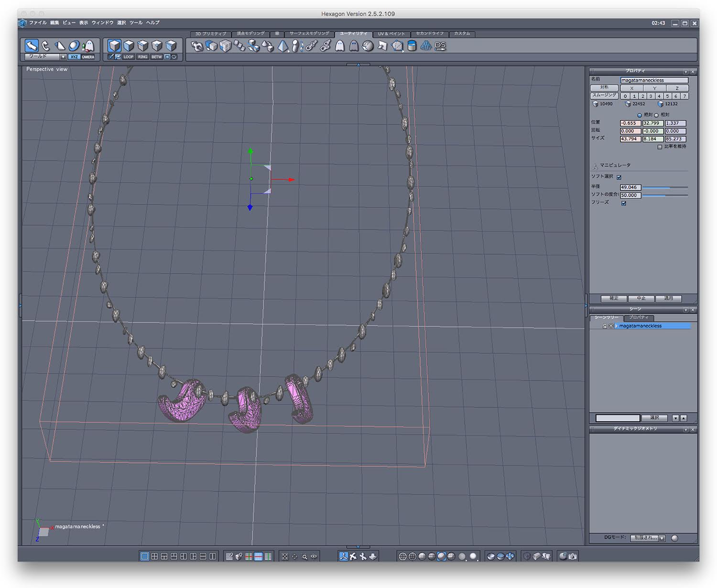Open the DGモード dropdown

coord(648,538)
